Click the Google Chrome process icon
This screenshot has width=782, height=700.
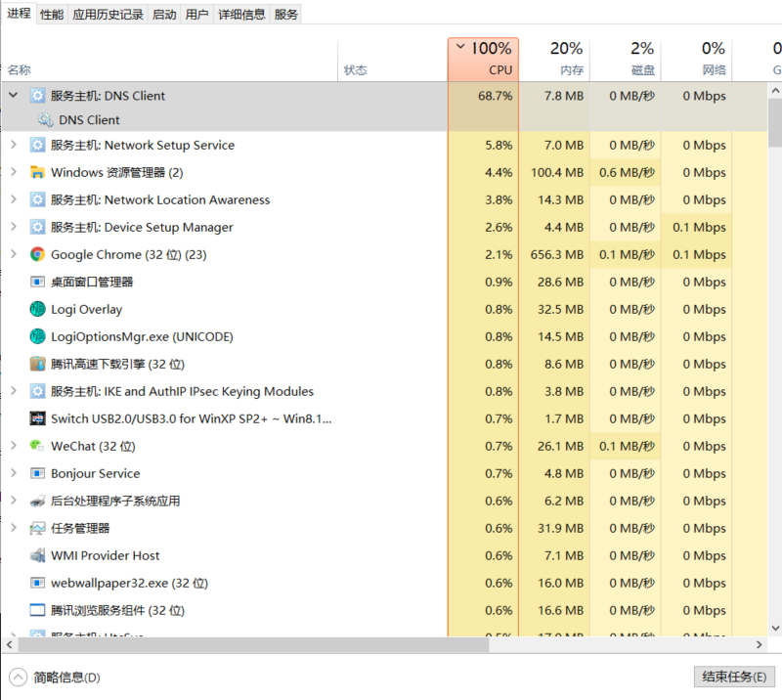point(37,254)
